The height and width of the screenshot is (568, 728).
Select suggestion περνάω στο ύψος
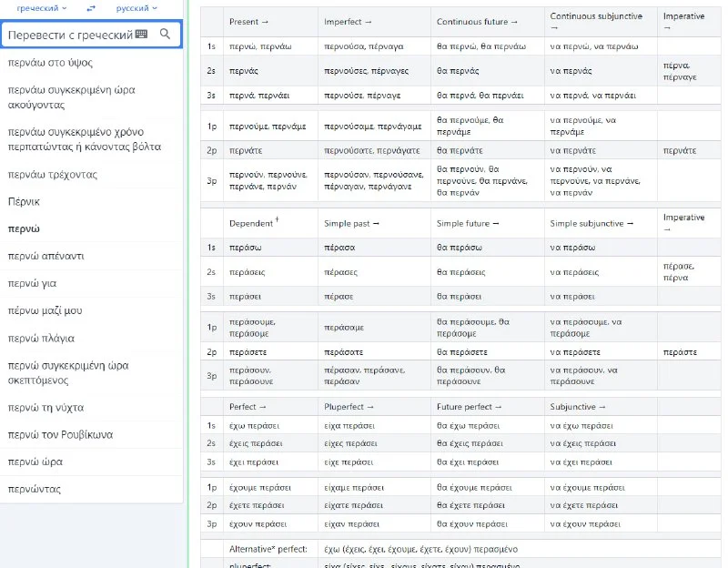click(x=50, y=63)
